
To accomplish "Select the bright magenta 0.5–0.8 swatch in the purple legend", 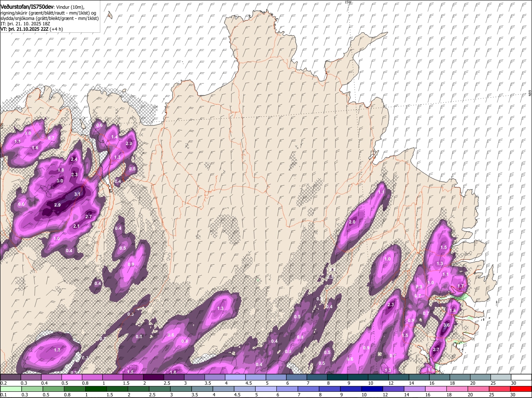I will pos(72,377).
